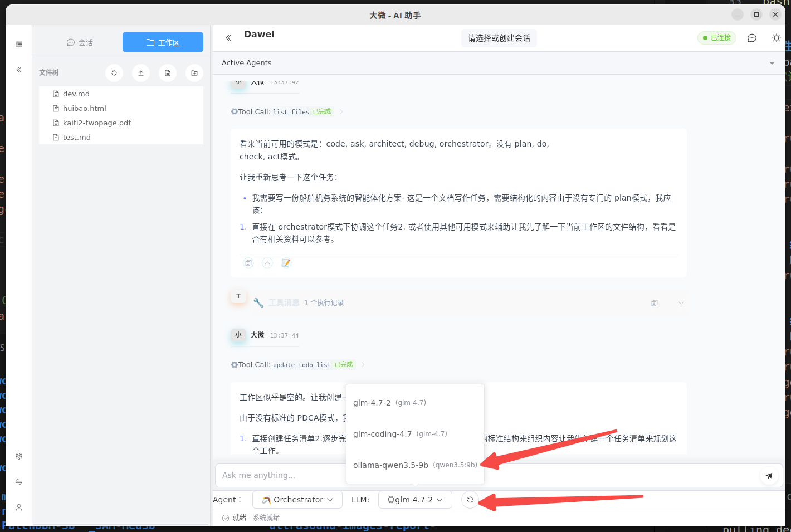The image size is (791, 532).
Task: Open the Orchestrator agent dropdown
Action: (x=297, y=499)
